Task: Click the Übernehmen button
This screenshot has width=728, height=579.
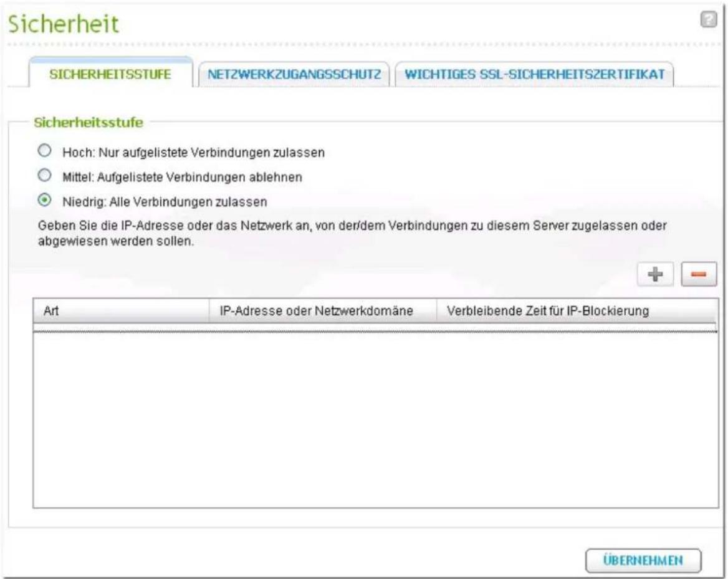Action: (x=643, y=560)
